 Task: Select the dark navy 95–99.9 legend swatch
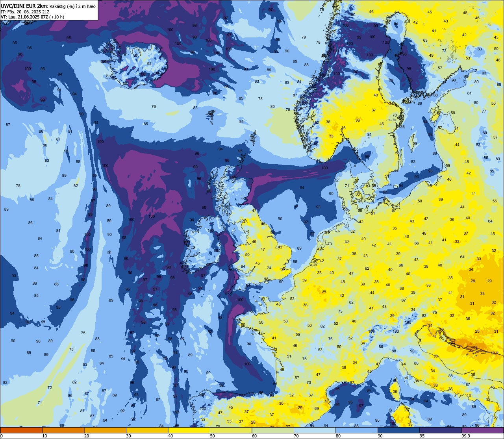pyautogui.click(x=441, y=430)
